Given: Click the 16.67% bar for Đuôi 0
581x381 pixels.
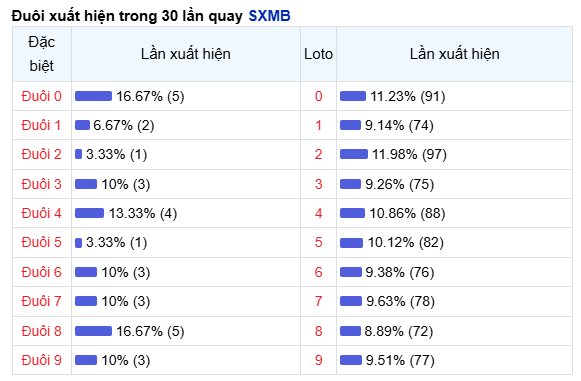Looking at the screenshot, I should point(93,96).
